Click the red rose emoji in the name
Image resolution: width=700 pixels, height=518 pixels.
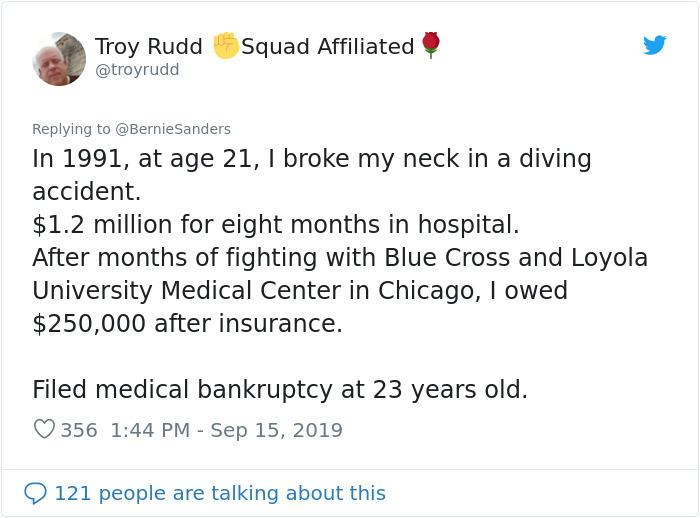(431, 45)
